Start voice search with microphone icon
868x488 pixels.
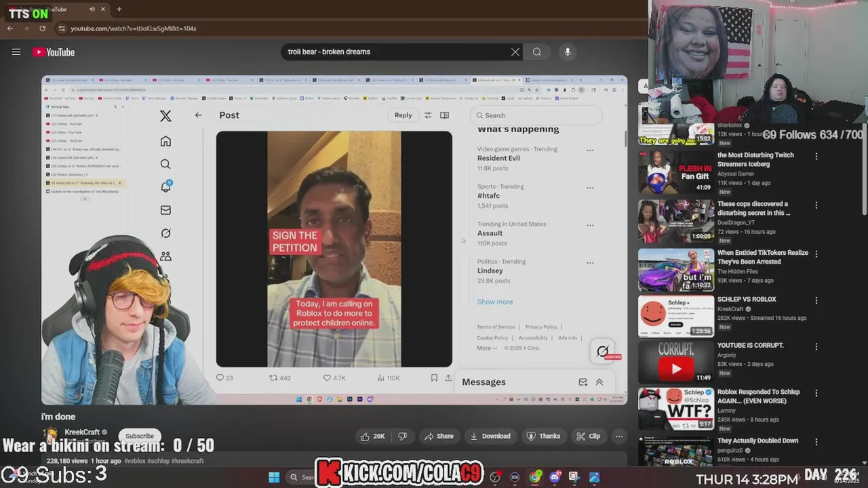(568, 52)
